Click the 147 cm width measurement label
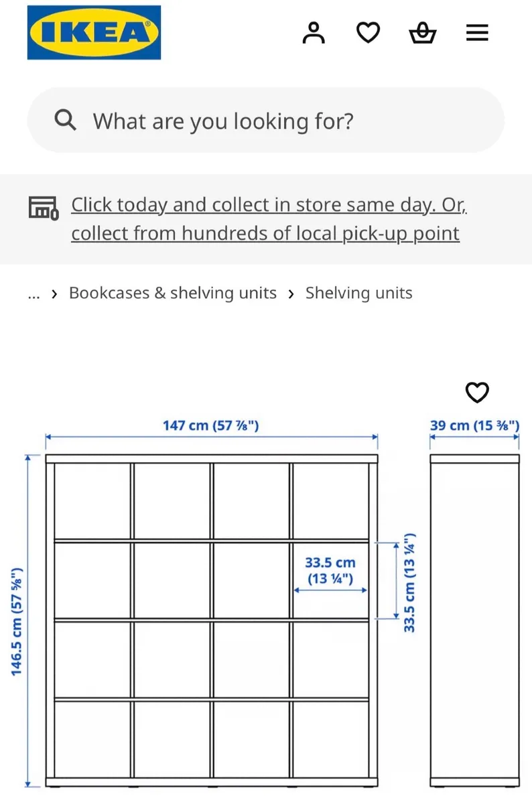 (x=210, y=425)
